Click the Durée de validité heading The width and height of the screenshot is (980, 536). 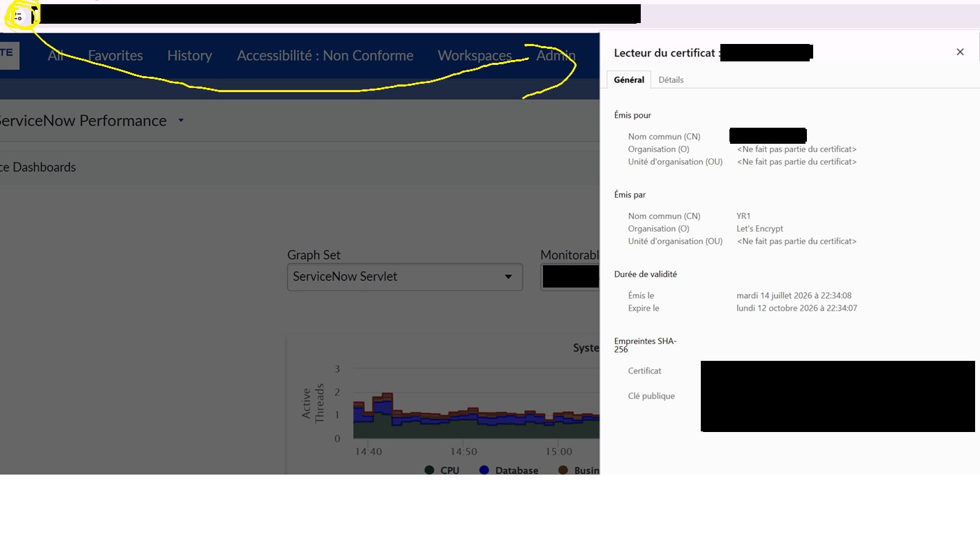[646, 274]
